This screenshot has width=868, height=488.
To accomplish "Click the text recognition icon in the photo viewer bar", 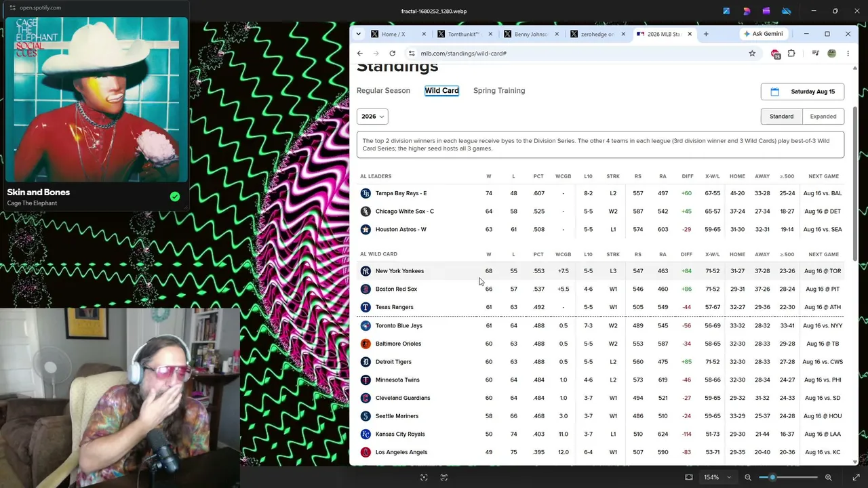I will click(x=444, y=477).
